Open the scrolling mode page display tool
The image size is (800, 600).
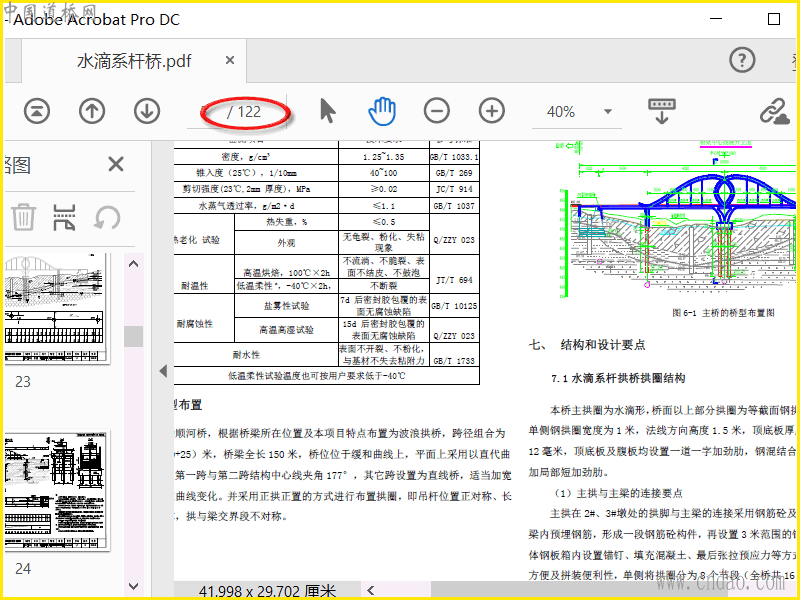pos(662,111)
